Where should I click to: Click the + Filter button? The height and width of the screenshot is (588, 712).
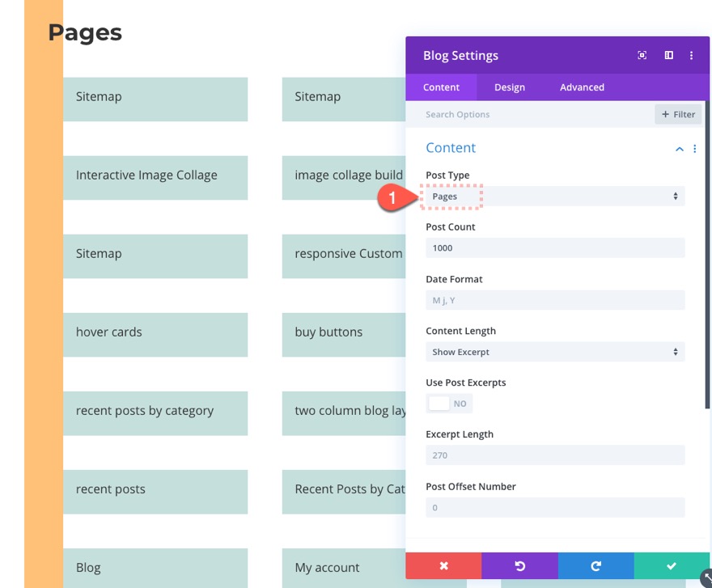[x=678, y=114]
